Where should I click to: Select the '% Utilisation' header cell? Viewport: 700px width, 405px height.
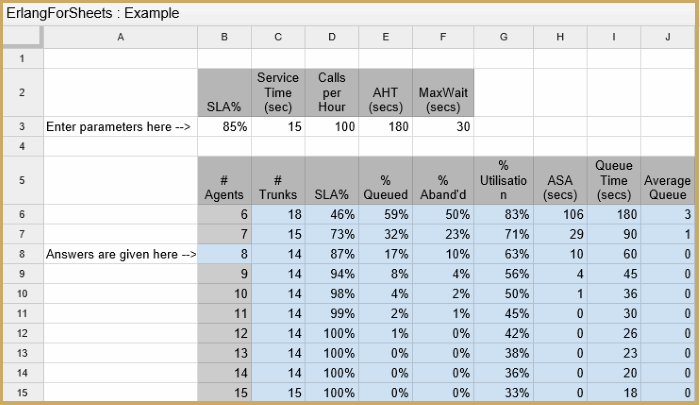(x=503, y=180)
